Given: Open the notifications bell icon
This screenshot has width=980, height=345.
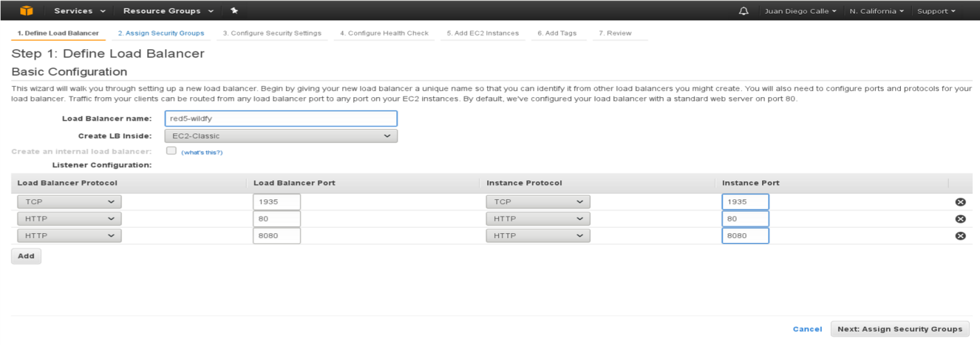Looking at the screenshot, I should point(743,11).
